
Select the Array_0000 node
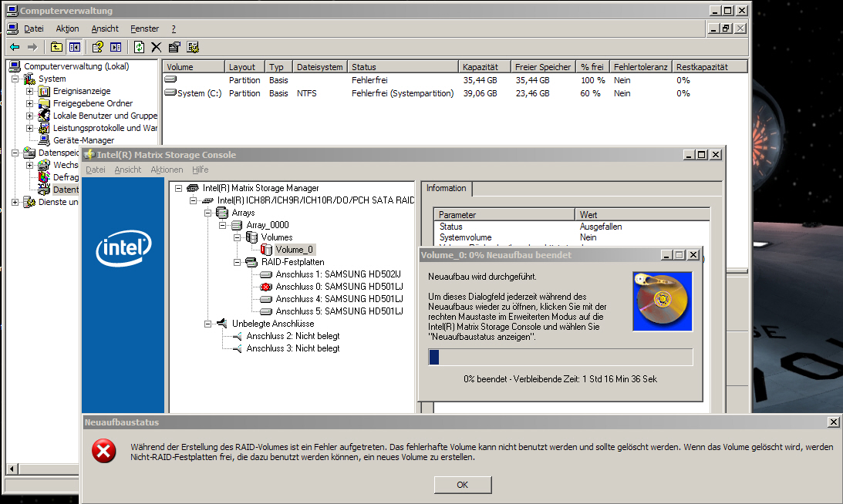267,225
